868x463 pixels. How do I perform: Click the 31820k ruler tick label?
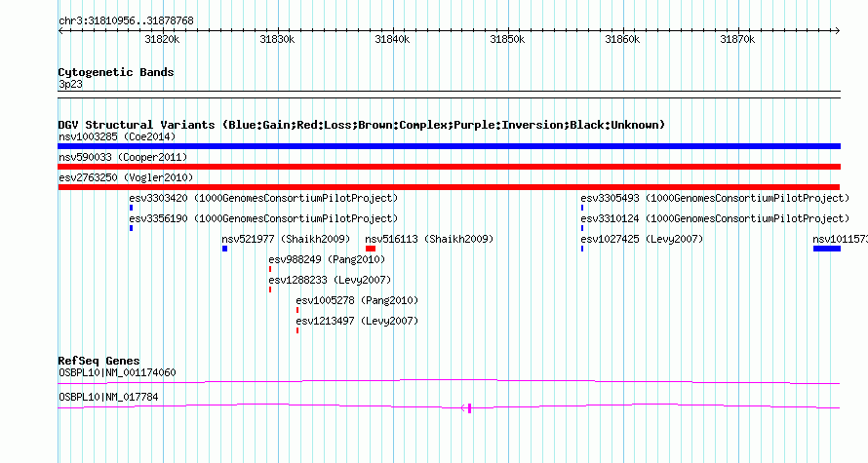162,39
